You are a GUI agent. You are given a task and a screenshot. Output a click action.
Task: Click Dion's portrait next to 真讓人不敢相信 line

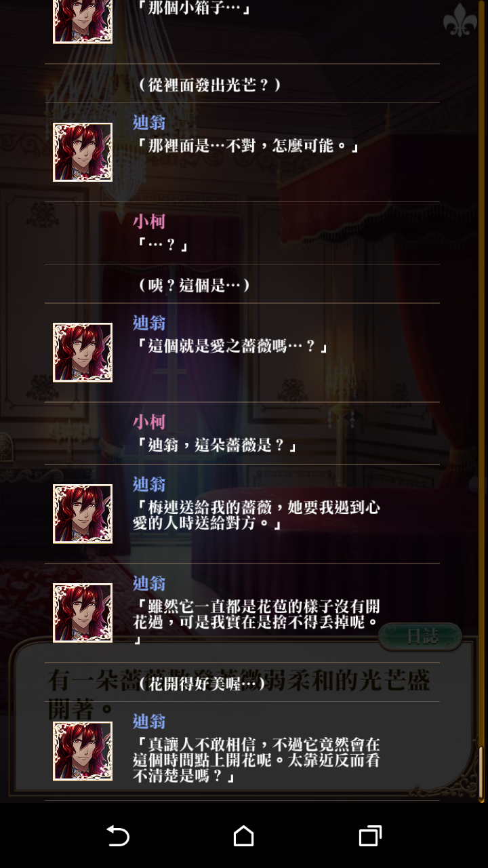click(83, 751)
